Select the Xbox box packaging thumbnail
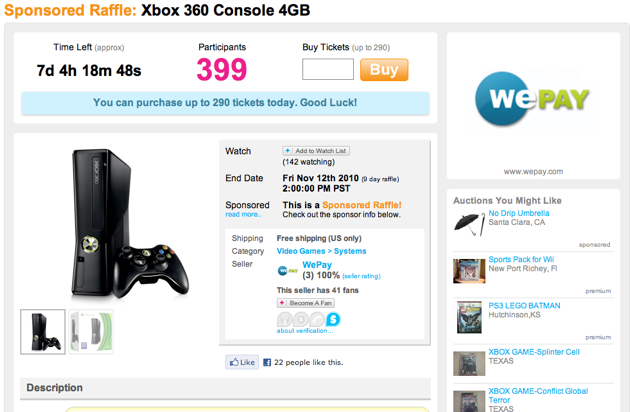 click(x=91, y=332)
